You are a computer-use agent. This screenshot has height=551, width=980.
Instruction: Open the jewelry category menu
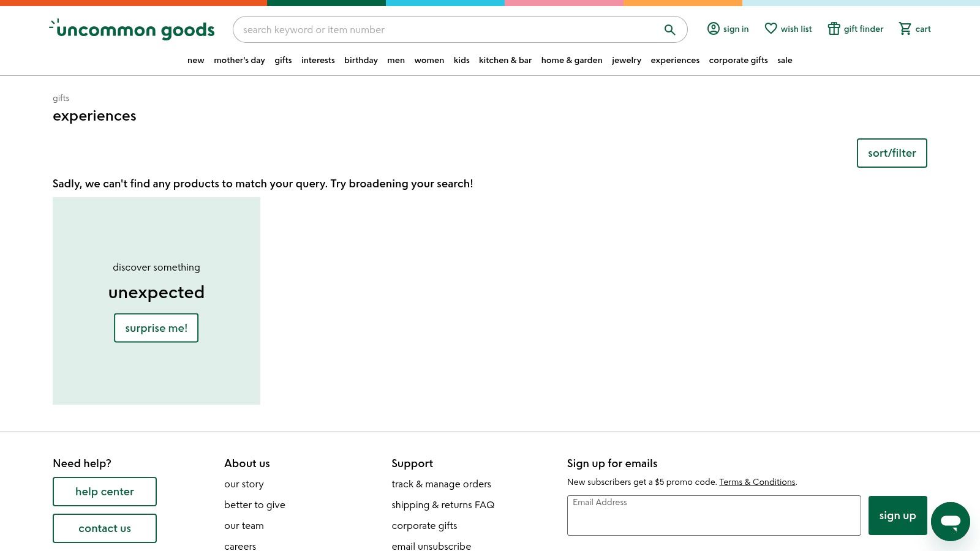pos(626,60)
